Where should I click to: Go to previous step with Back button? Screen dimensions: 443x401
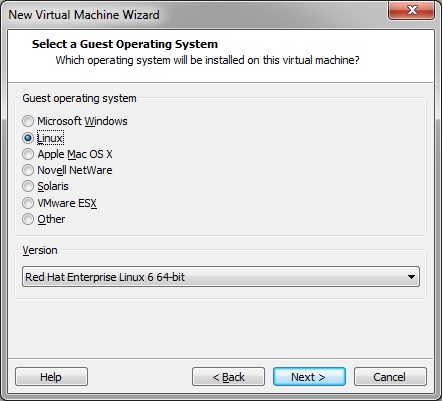click(x=228, y=377)
